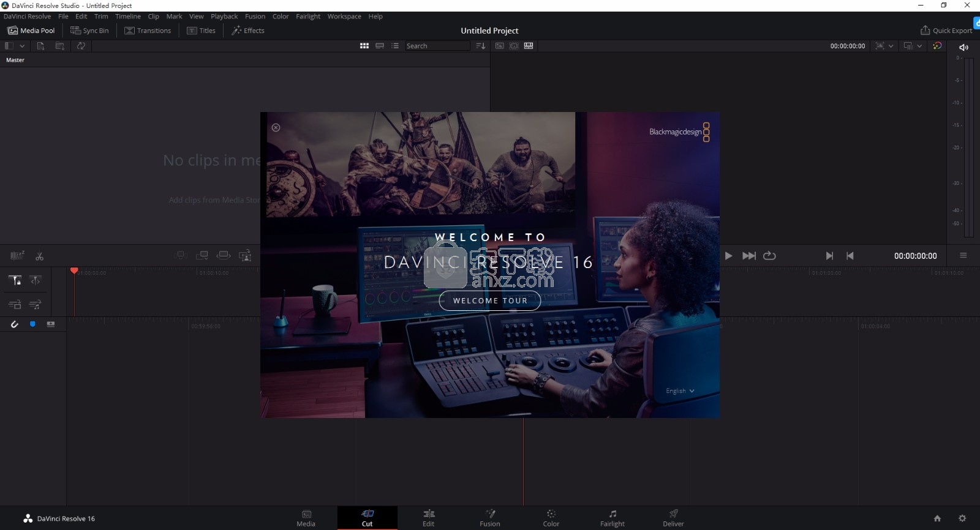The width and height of the screenshot is (980, 530).
Task: Click the Boring Detector icon
Action: [17, 256]
